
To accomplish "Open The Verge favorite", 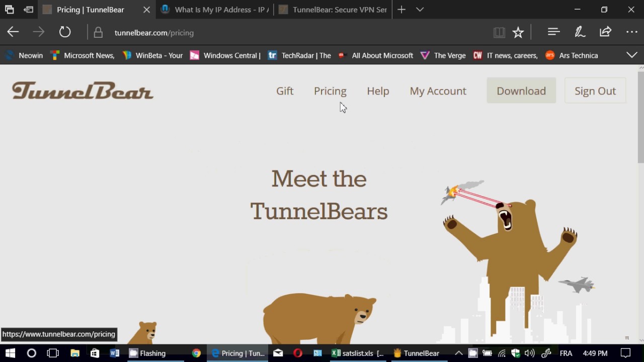I will (x=443, y=55).
